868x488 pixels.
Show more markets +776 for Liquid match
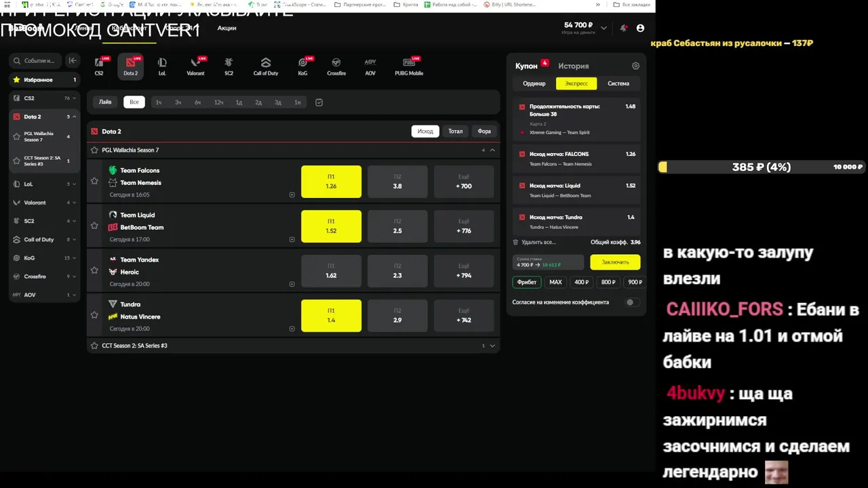(464, 226)
